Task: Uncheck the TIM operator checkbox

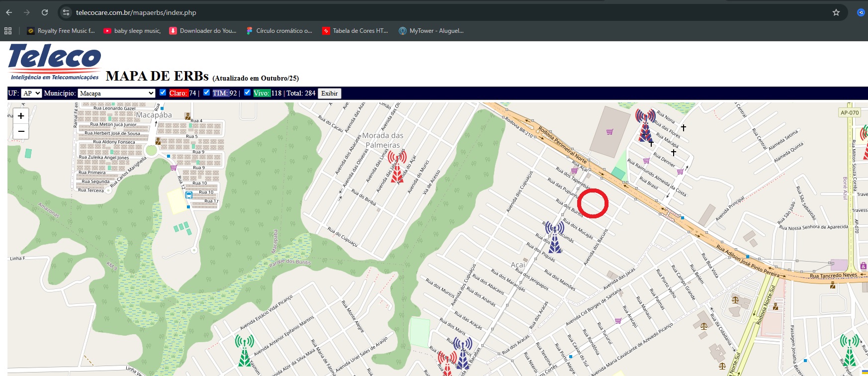Action: pos(206,93)
